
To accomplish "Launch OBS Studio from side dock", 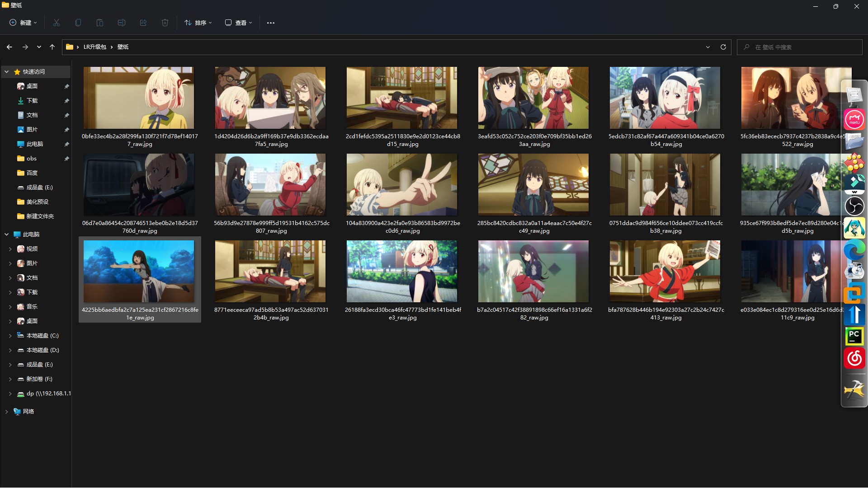I will (854, 206).
